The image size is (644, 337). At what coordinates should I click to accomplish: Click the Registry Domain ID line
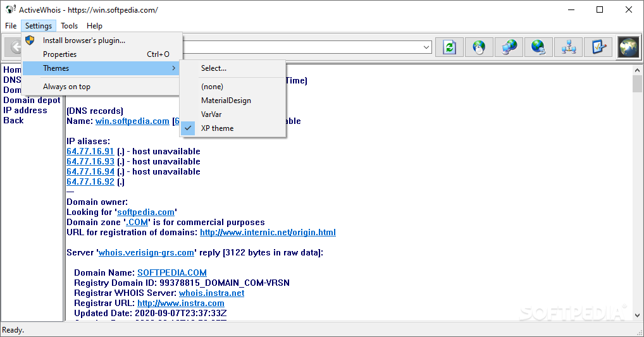[x=182, y=283]
